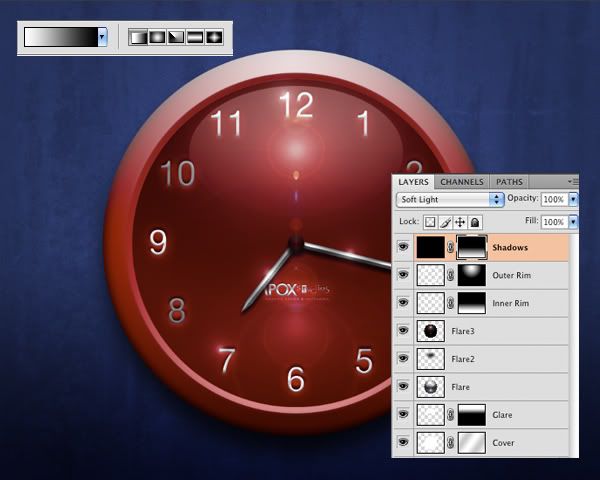Hide the Cover layer eye icon
The width and height of the screenshot is (600, 480).
click(x=403, y=441)
